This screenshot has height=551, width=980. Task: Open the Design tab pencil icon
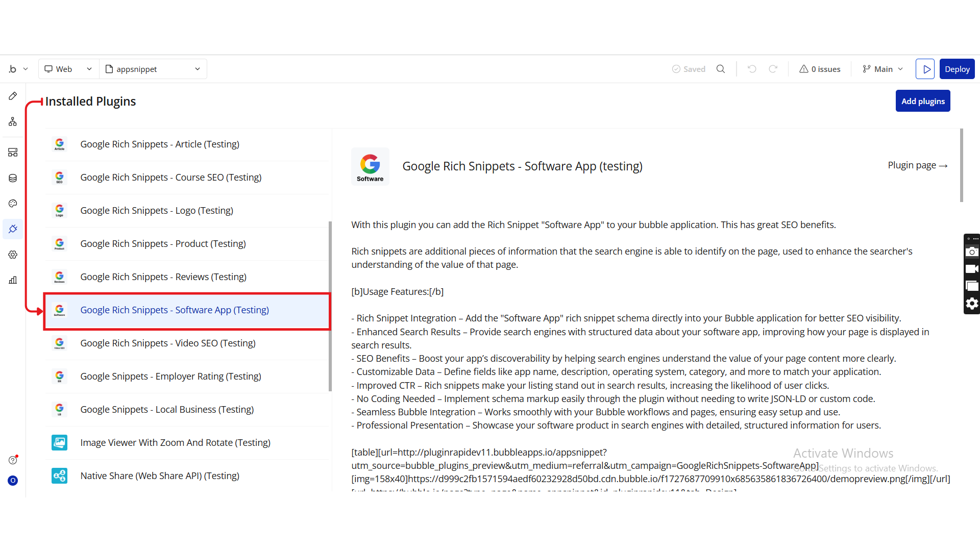click(x=13, y=96)
